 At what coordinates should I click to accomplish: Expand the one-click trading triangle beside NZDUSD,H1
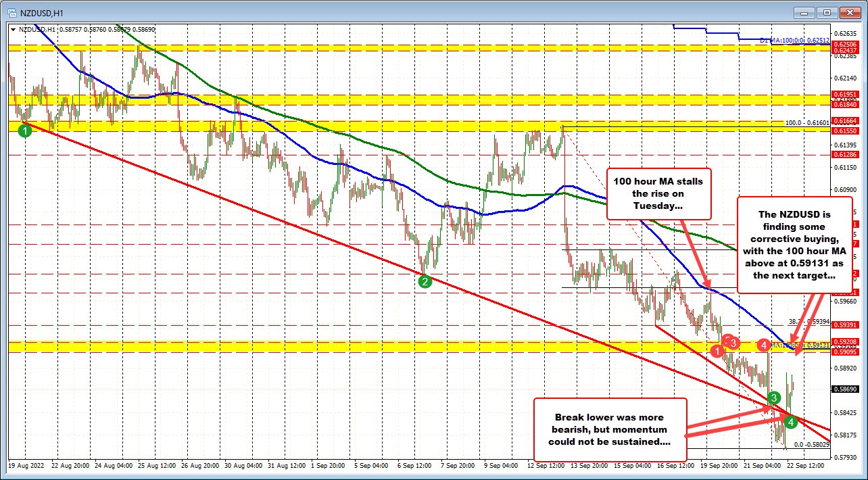pyautogui.click(x=14, y=29)
